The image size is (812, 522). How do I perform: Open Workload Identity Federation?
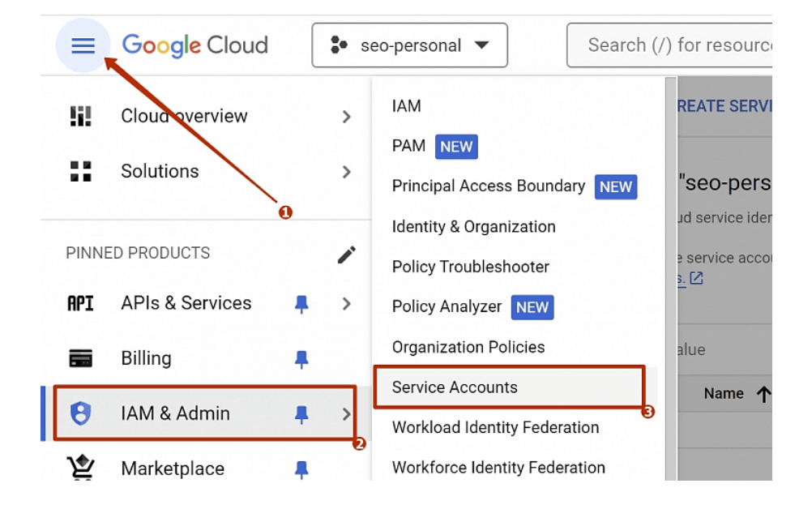pyautogui.click(x=495, y=427)
